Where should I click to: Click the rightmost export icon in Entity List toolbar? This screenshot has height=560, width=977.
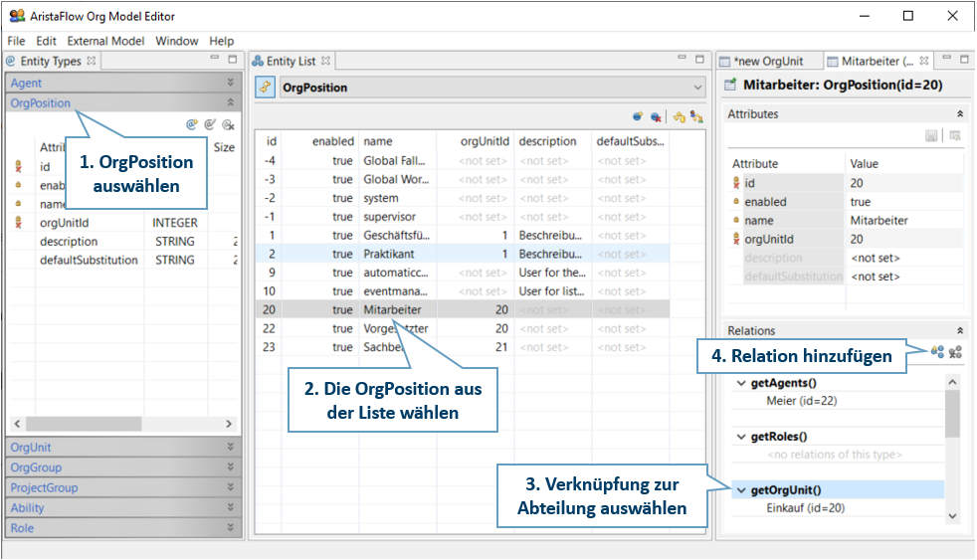click(x=696, y=116)
